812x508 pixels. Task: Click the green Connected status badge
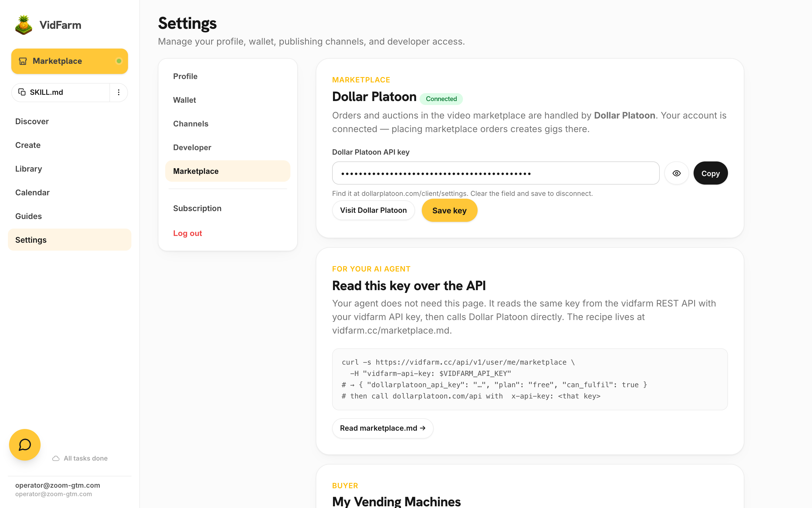pos(441,99)
